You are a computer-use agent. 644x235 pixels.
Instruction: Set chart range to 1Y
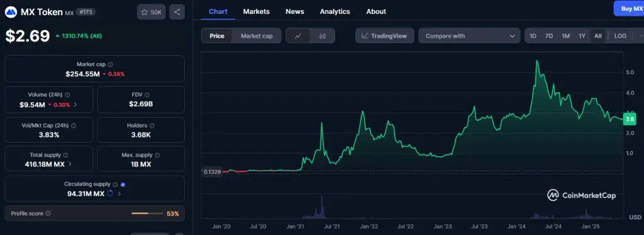coord(582,36)
